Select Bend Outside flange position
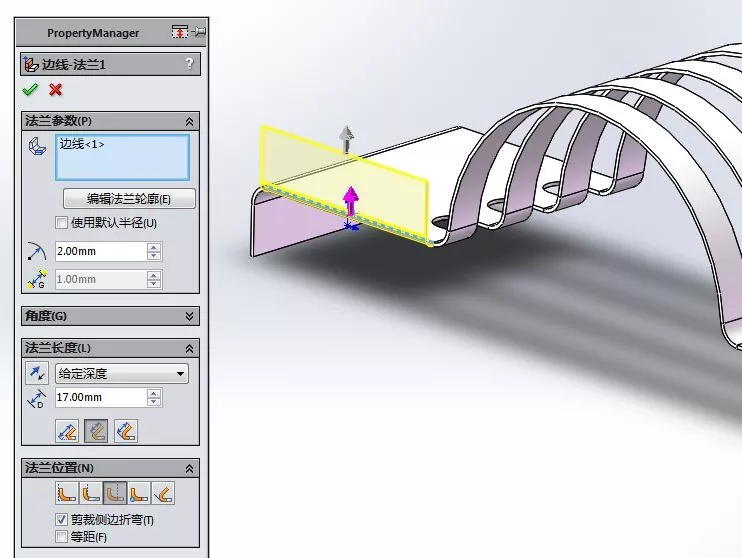The image size is (742, 558). [x=115, y=493]
